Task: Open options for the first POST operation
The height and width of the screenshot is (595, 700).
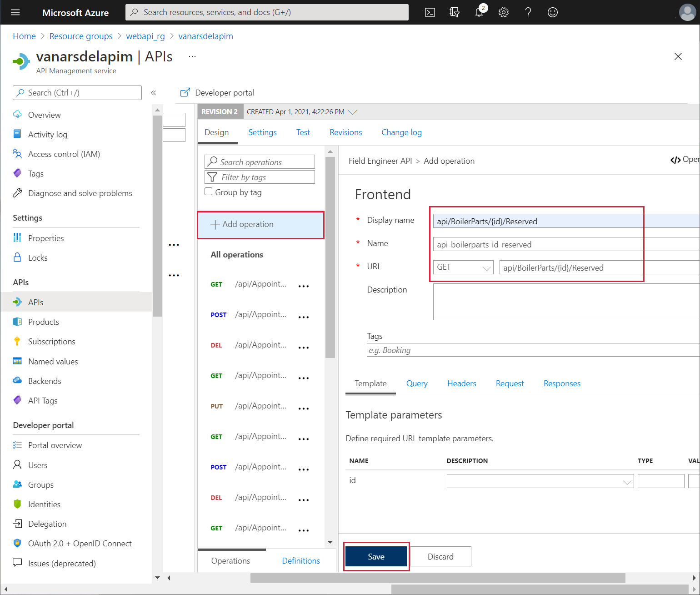Action: pos(304,317)
